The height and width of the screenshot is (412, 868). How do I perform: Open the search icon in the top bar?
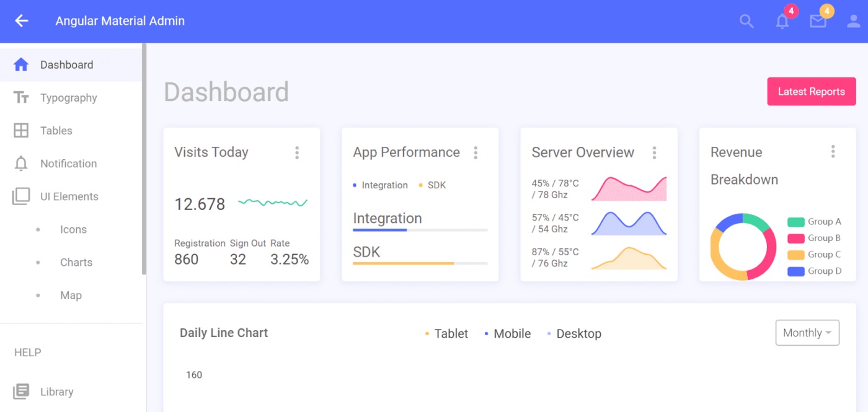tap(746, 21)
